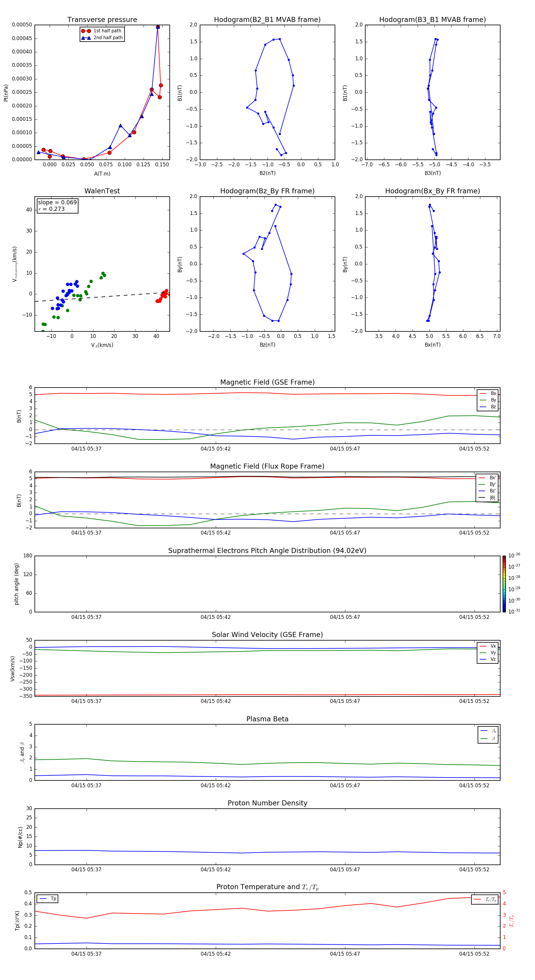The height and width of the screenshot is (980, 535).
Task: Click 04/15 05:52 tick under GSE Magnetic Field
Action: [x=474, y=448]
